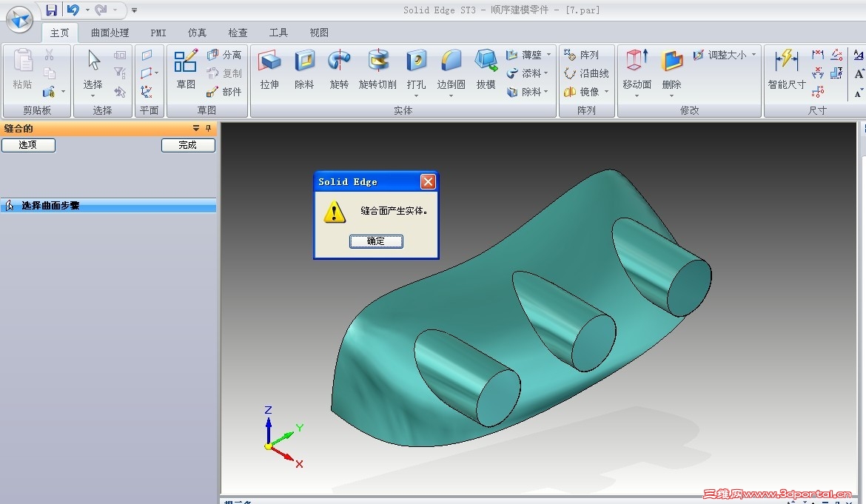
Task: Click the 阵列 pattern command
Action: [581, 55]
